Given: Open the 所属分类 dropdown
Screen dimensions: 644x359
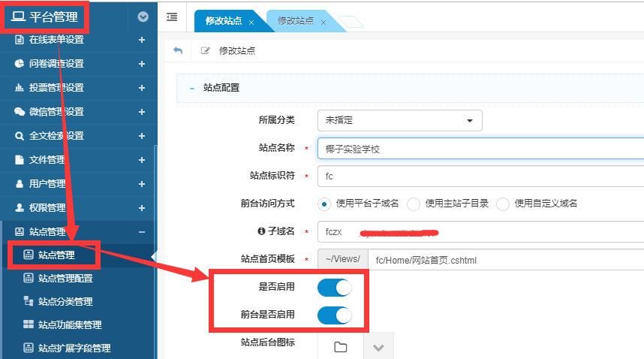Looking at the screenshot, I should click(400, 120).
